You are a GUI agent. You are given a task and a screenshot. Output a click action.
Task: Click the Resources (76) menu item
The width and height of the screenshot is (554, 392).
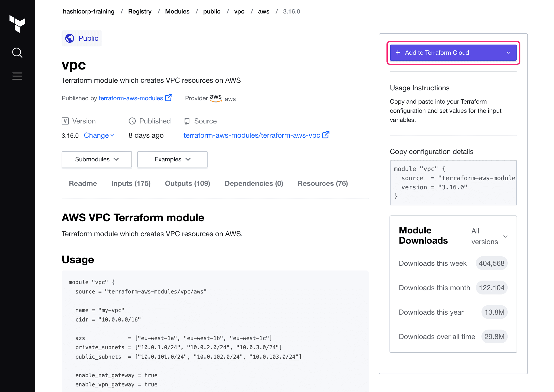click(x=323, y=183)
